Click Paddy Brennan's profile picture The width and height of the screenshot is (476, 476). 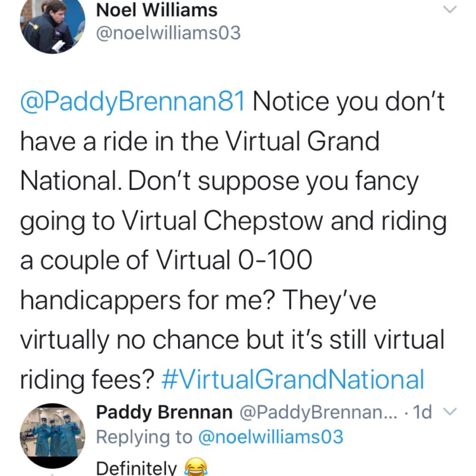(52, 430)
